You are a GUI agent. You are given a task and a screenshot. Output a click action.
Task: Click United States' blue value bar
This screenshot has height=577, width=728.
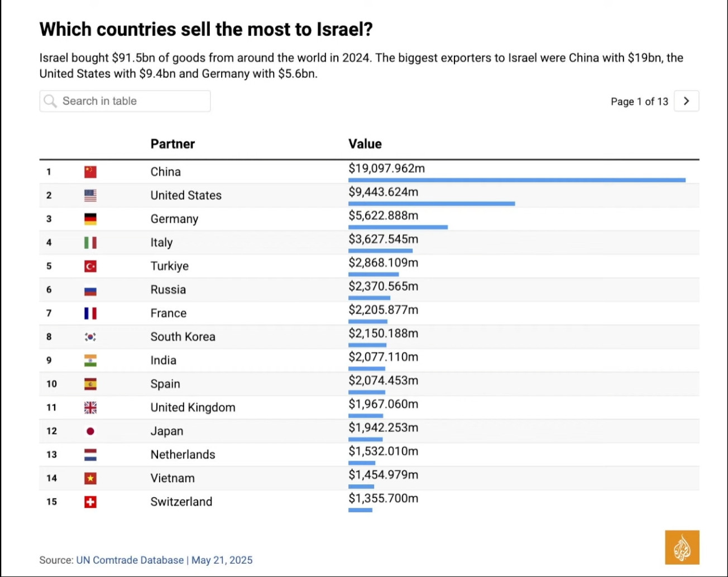click(431, 204)
